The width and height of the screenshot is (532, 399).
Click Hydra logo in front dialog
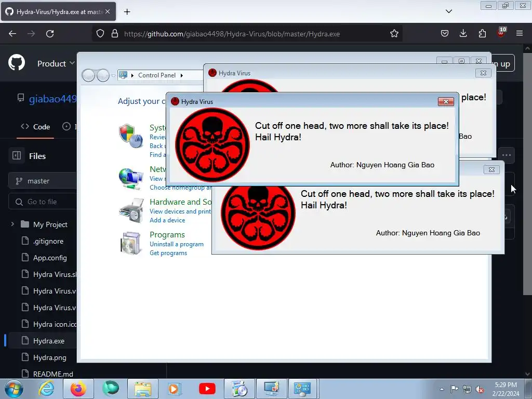(212, 145)
